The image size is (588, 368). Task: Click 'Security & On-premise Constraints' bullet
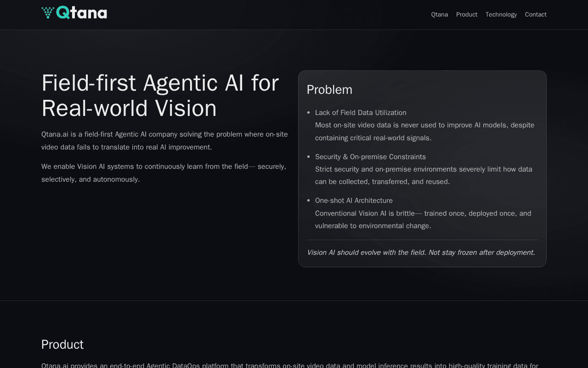tap(370, 157)
